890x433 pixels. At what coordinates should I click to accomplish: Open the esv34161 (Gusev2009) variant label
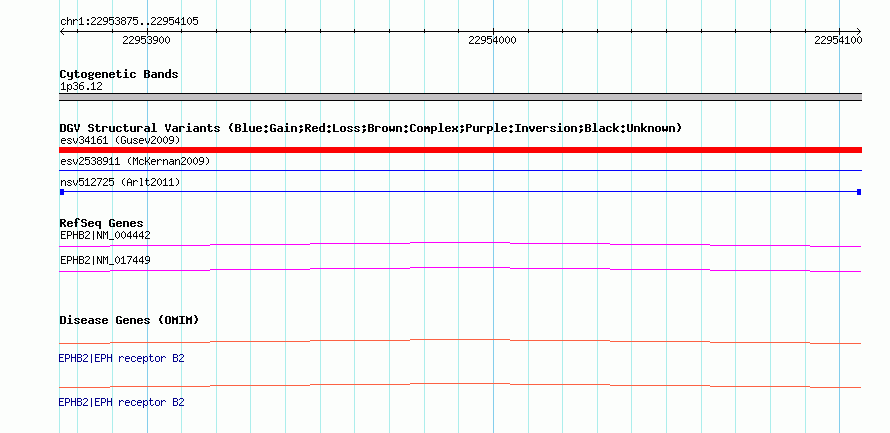120,140
